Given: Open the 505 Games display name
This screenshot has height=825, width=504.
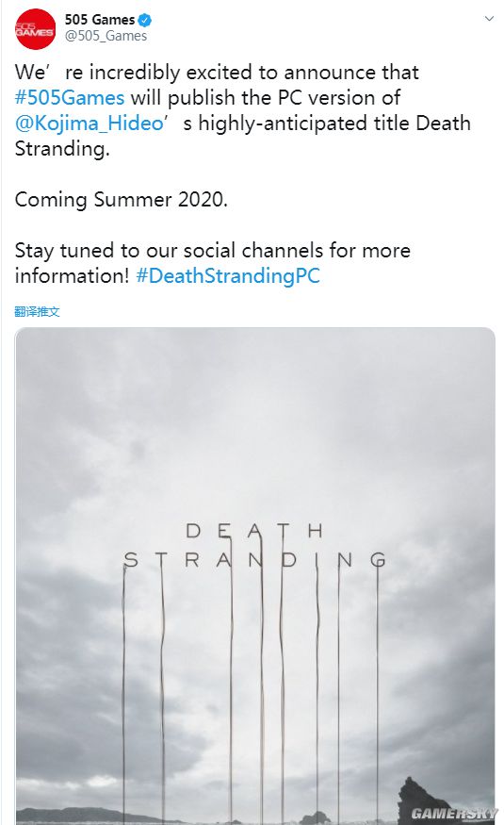Looking at the screenshot, I should click(x=99, y=20).
